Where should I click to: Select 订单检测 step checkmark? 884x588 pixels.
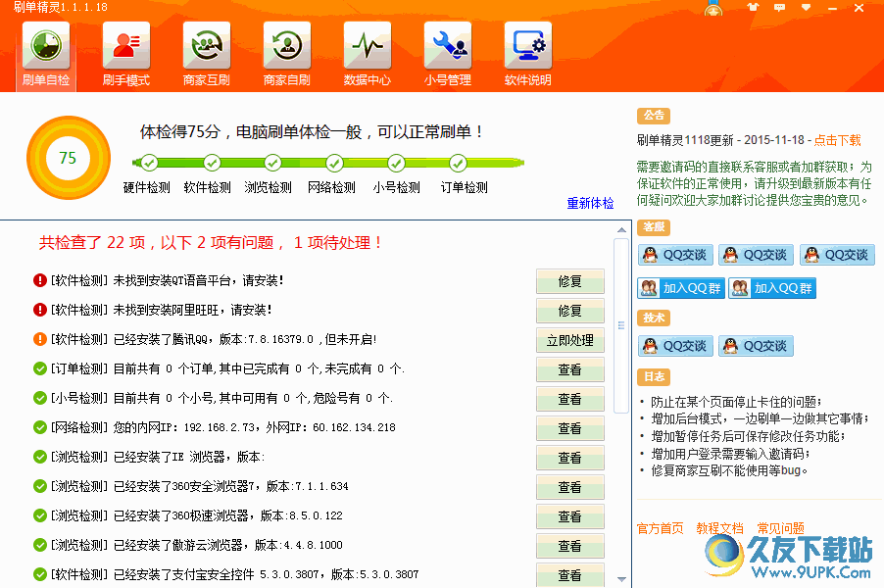point(458,163)
